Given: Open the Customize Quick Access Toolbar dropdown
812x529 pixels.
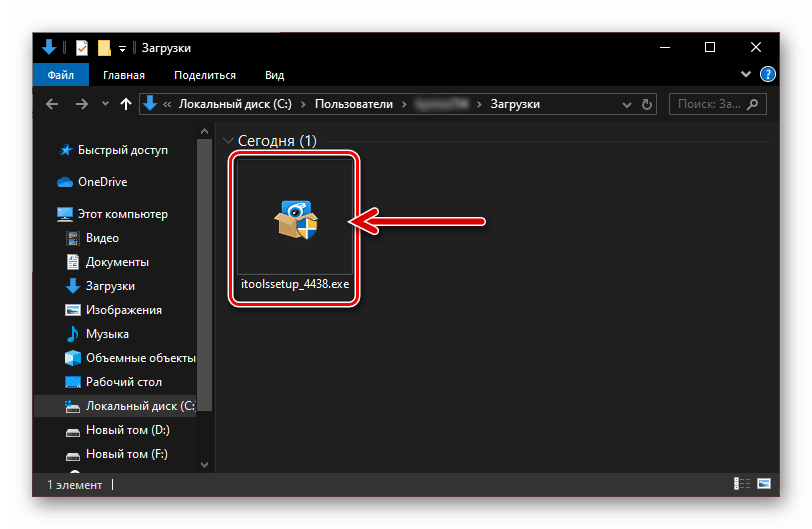Looking at the screenshot, I should (122, 49).
